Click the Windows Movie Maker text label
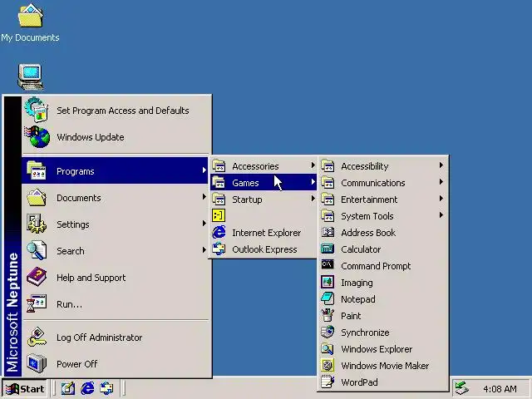Screen dimensions: 532x399 click(x=385, y=366)
